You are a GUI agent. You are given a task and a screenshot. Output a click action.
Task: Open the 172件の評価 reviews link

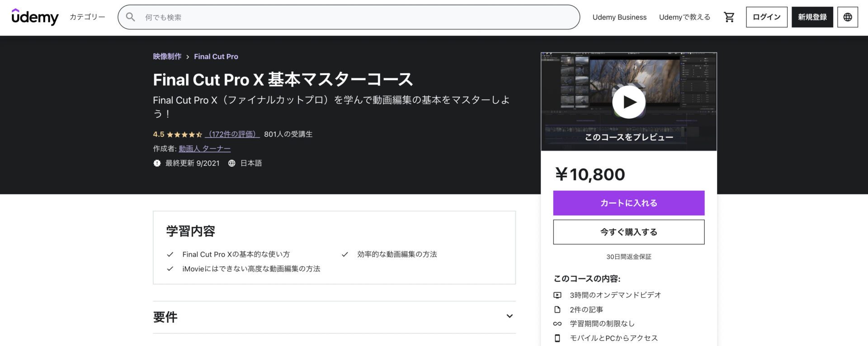click(232, 135)
